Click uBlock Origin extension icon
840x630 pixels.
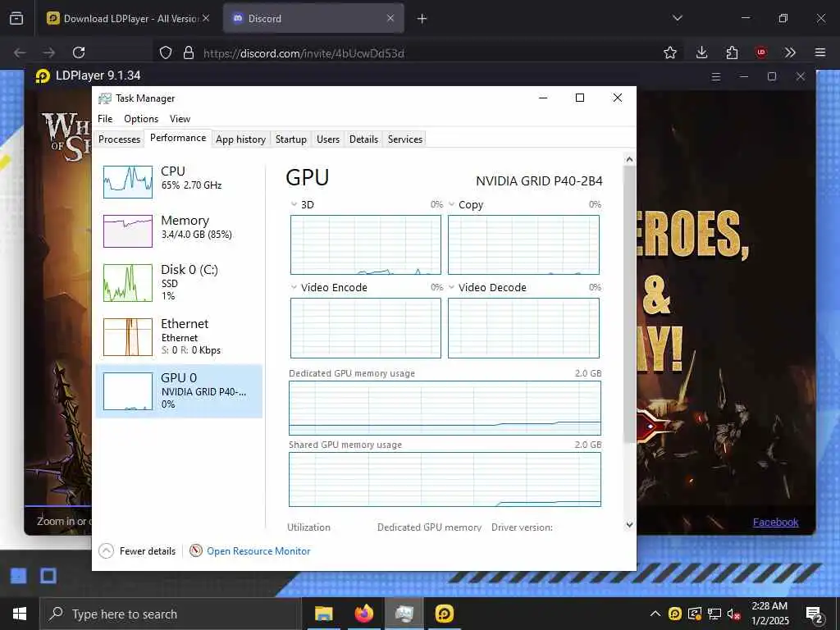[x=761, y=52]
